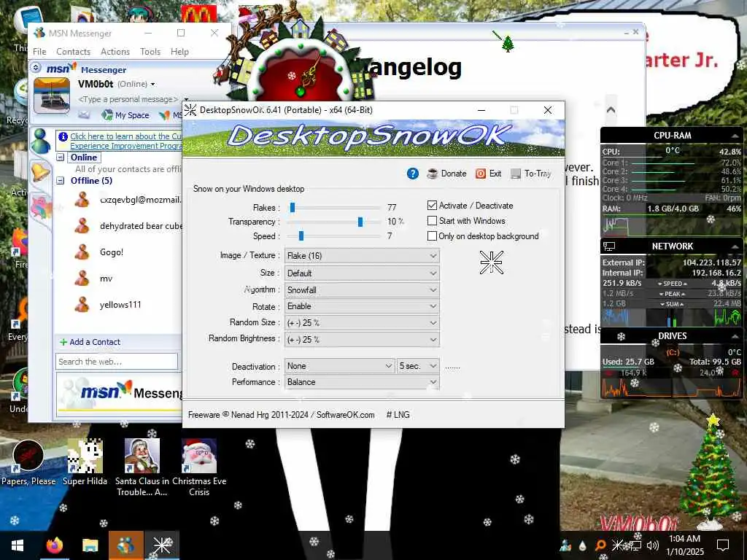The height and width of the screenshot is (560, 747).
Task: Open the Deactivation dropdown showing None
Action: 340,366
